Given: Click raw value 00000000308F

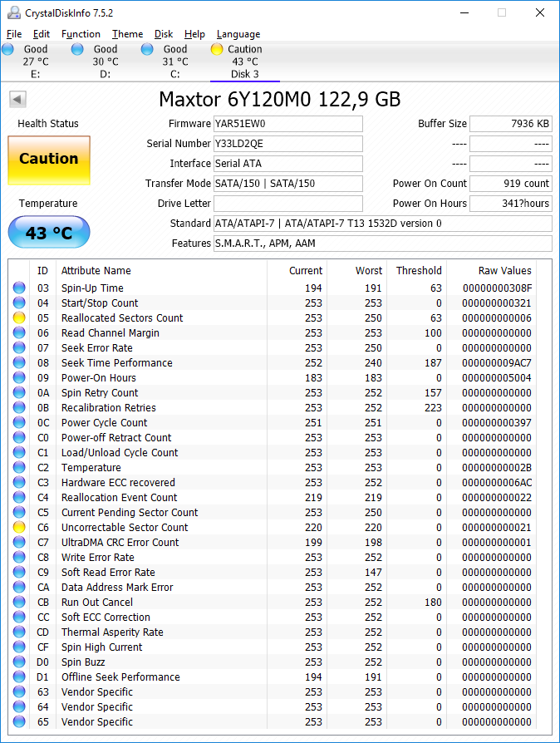Looking at the screenshot, I should tap(497, 288).
